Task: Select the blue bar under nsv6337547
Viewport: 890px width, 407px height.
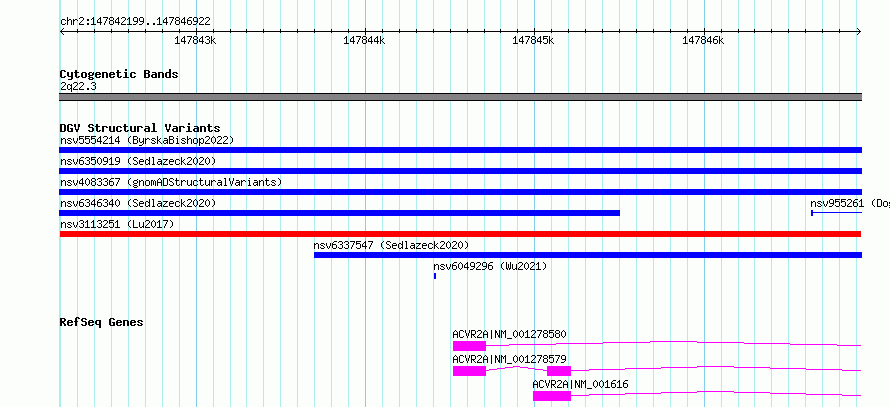Action: (588, 255)
